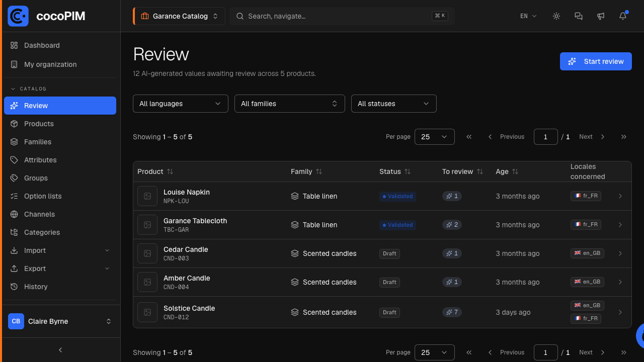Jump to first page in top pagination
Image resolution: width=644 pixels, height=362 pixels.
(469, 137)
